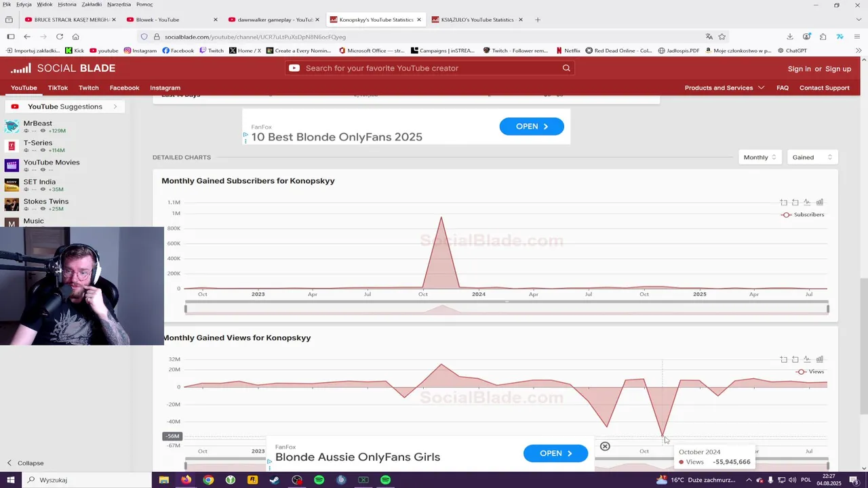Click the browser home button

[x=76, y=37]
